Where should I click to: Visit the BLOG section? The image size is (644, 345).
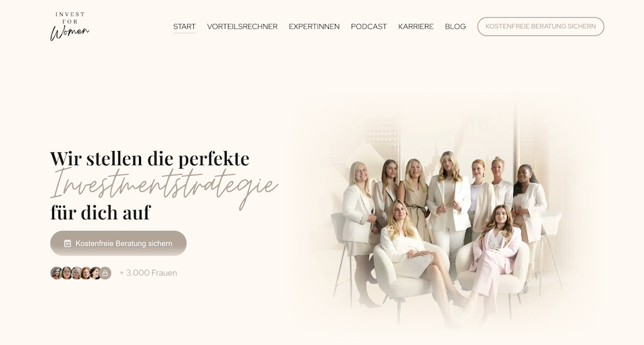tap(455, 26)
